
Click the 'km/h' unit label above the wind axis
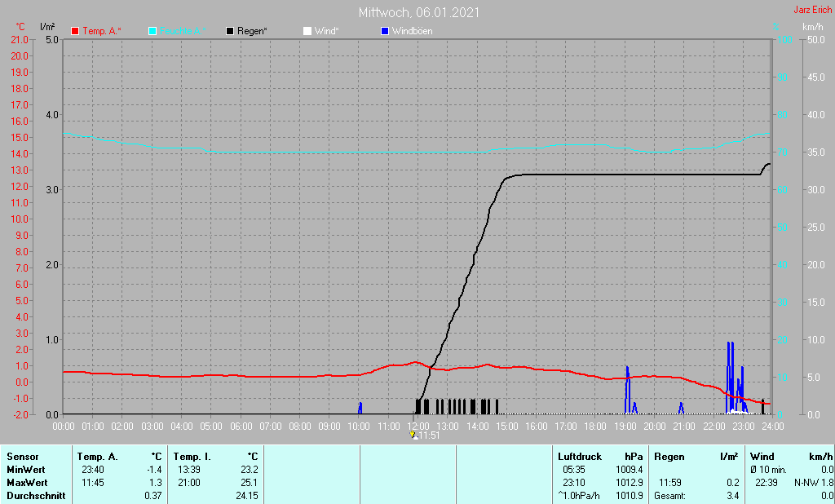pyautogui.click(x=813, y=27)
